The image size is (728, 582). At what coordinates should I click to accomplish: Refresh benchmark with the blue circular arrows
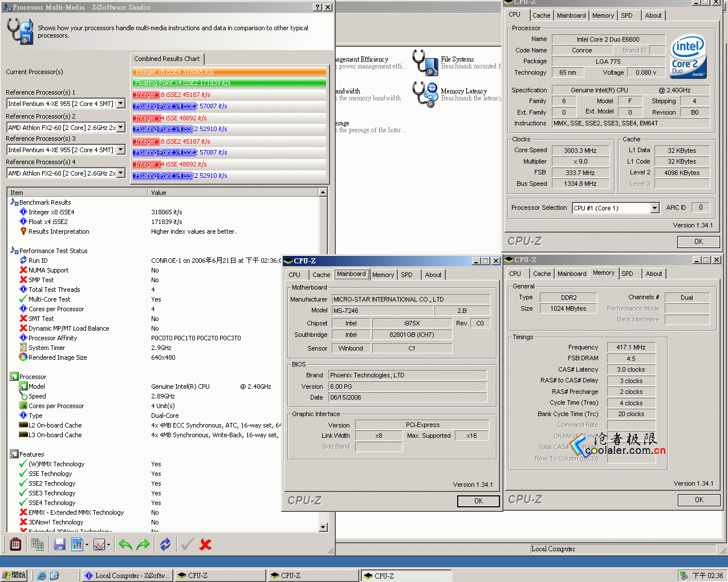[x=165, y=544]
